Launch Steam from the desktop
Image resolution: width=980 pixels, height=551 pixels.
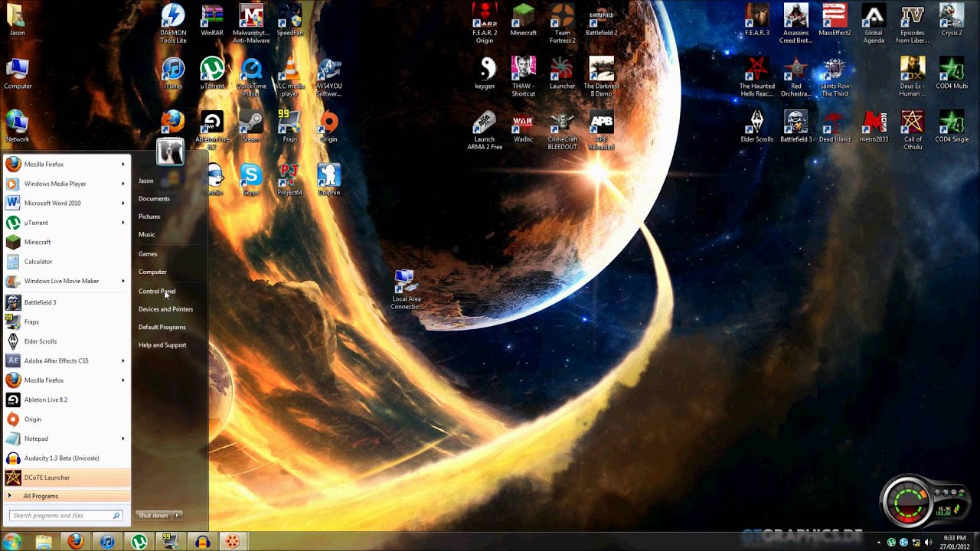tap(251, 127)
